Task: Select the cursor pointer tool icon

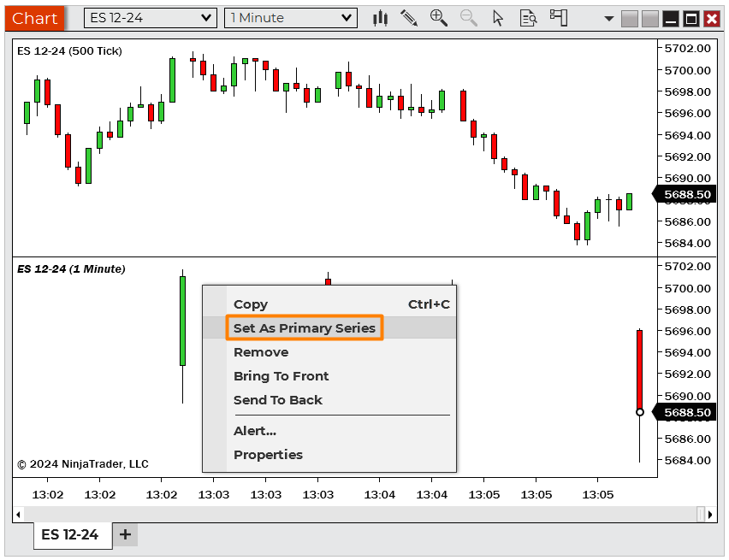Action: [x=498, y=18]
